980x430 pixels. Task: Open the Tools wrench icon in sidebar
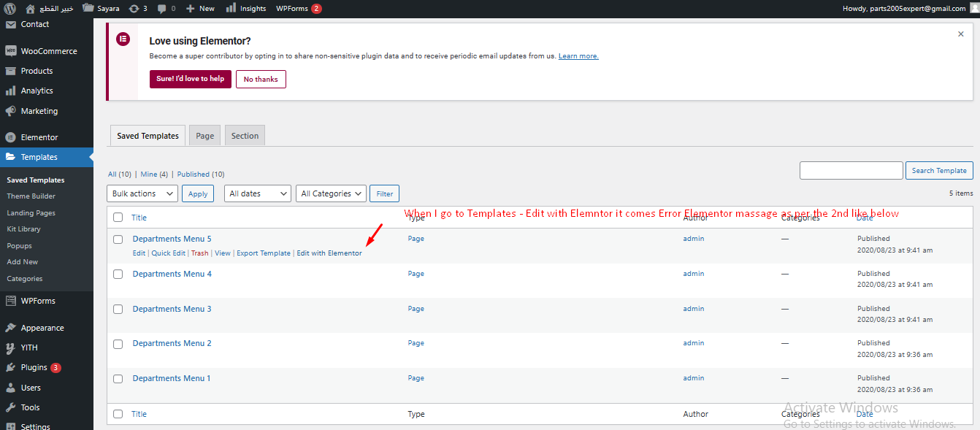point(10,407)
